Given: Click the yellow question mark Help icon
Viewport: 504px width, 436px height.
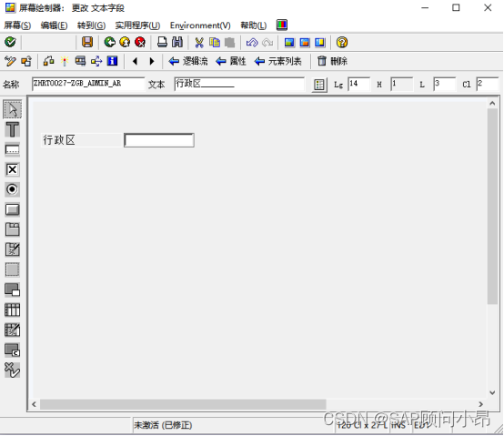Looking at the screenshot, I should 342,42.
